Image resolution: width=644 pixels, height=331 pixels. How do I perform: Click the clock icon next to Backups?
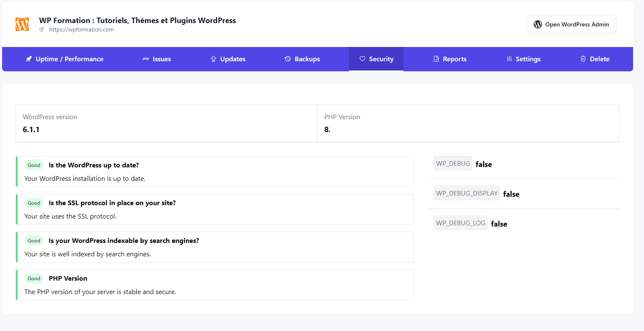tap(288, 59)
